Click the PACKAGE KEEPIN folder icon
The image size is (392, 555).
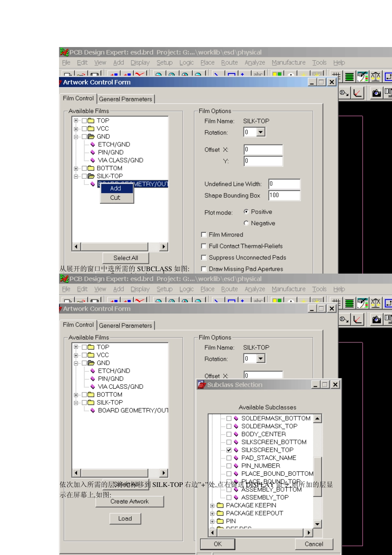point(220,505)
